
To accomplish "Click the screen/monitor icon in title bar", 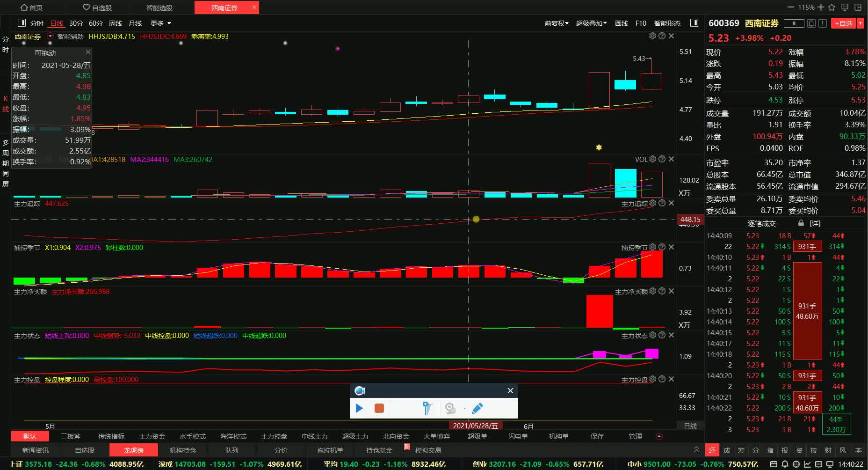I will click(845, 7).
